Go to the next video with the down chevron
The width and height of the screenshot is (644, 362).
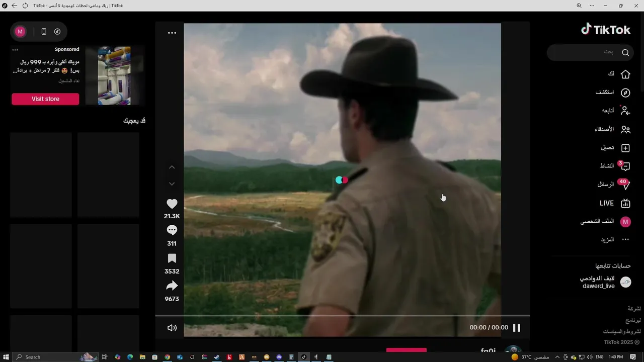coord(172,184)
